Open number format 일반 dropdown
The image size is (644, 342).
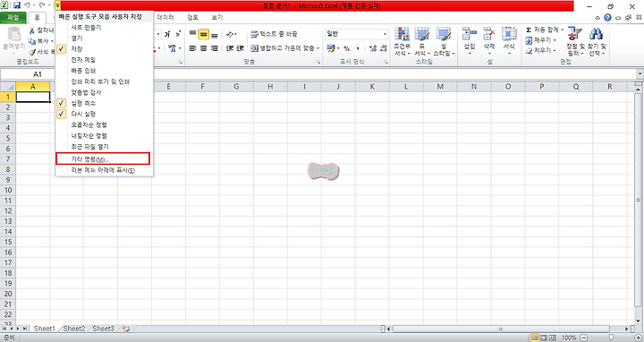click(x=385, y=34)
